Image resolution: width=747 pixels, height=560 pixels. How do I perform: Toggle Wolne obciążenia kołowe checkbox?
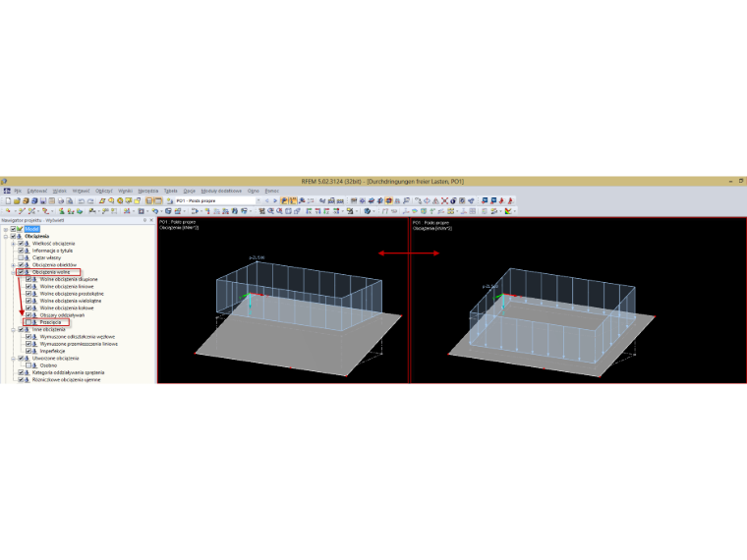pyautogui.click(x=29, y=308)
